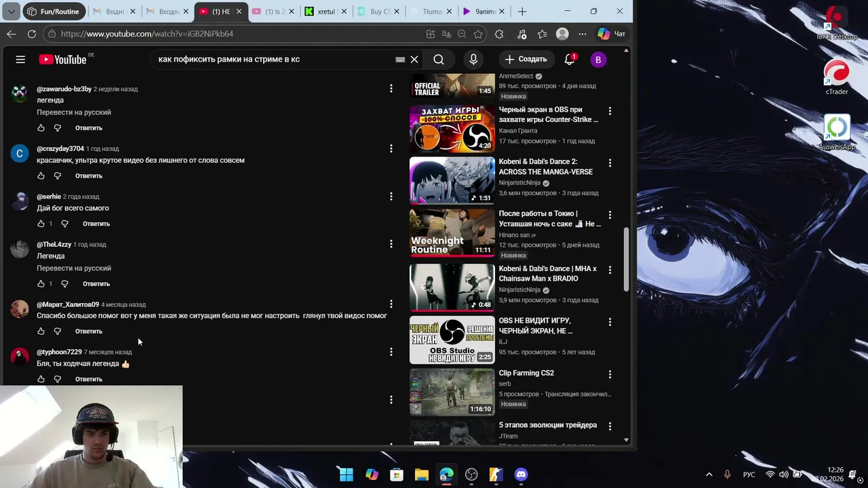Reload the page in Edge
The height and width of the screenshot is (488, 868).
pos(32,34)
